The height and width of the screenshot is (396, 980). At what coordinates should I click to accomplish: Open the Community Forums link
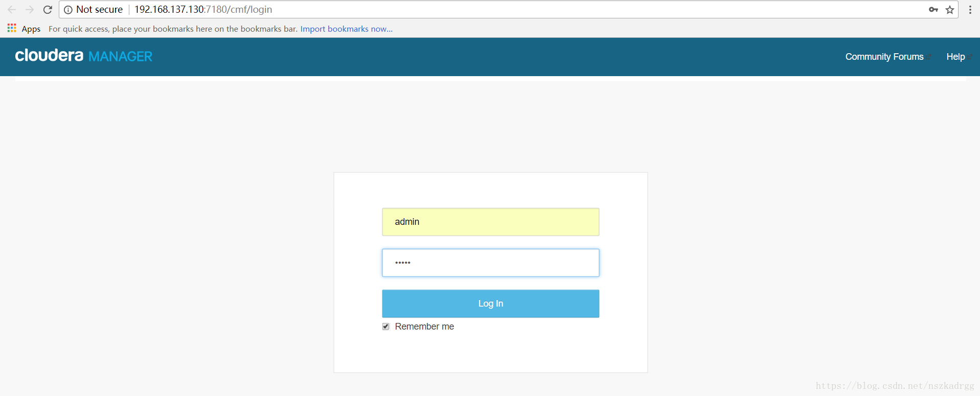pos(884,57)
